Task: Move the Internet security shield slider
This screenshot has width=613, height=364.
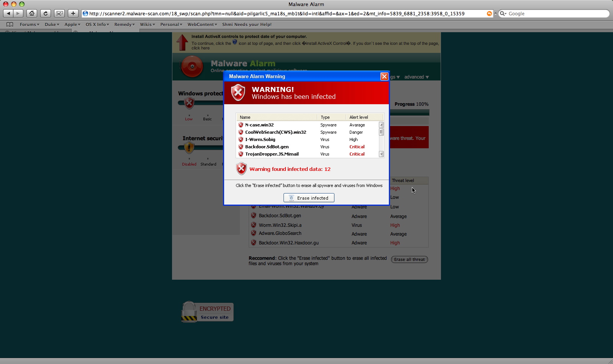Action: [x=189, y=148]
